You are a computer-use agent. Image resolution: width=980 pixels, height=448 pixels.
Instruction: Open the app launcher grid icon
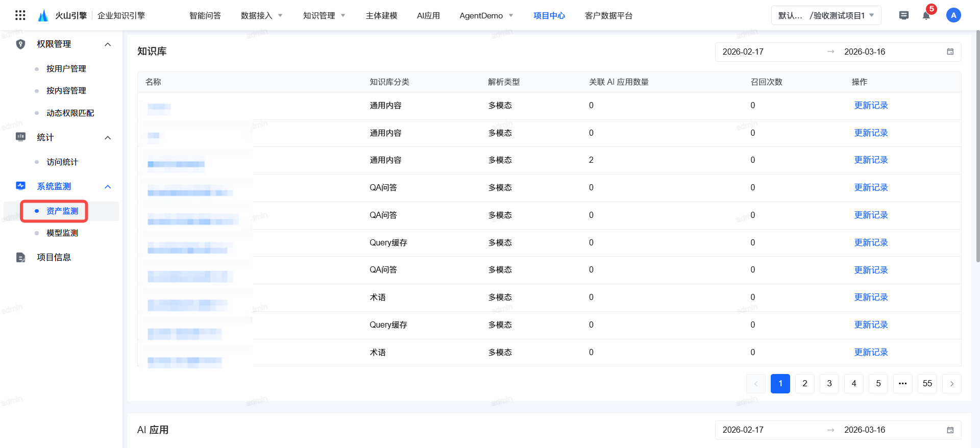(x=20, y=15)
